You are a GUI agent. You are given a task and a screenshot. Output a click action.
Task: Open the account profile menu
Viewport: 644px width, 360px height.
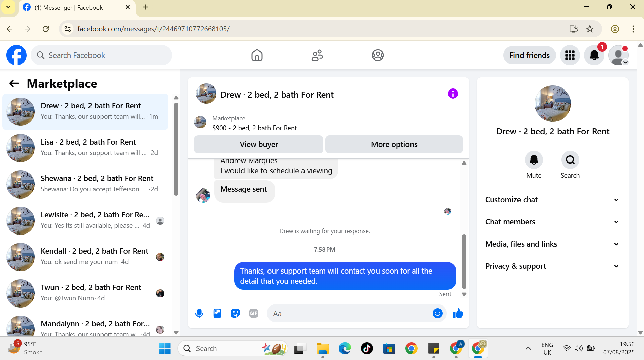click(x=618, y=55)
